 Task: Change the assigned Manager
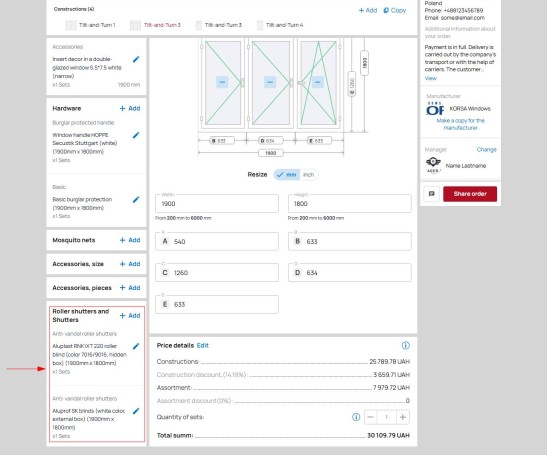(x=486, y=149)
